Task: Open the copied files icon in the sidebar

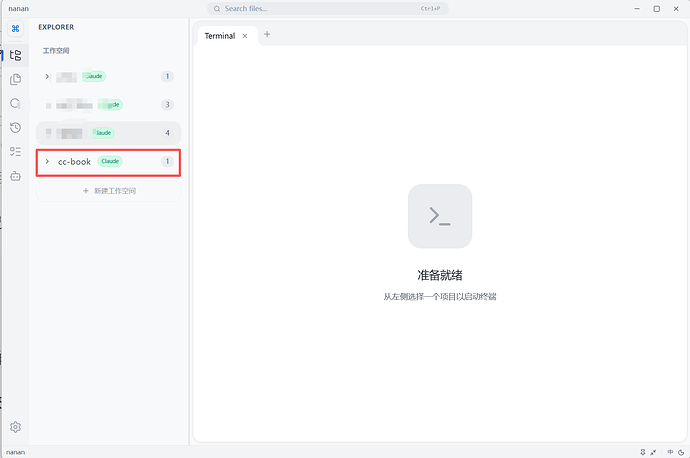Action: (15, 79)
